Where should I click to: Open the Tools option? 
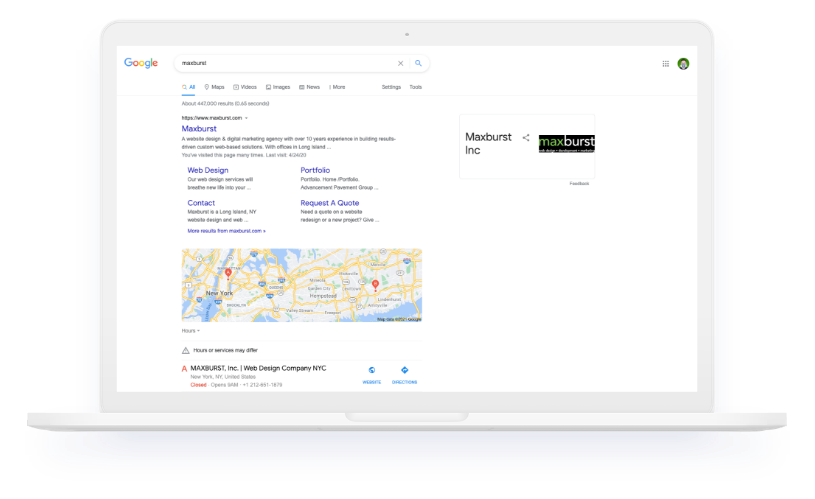point(416,87)
